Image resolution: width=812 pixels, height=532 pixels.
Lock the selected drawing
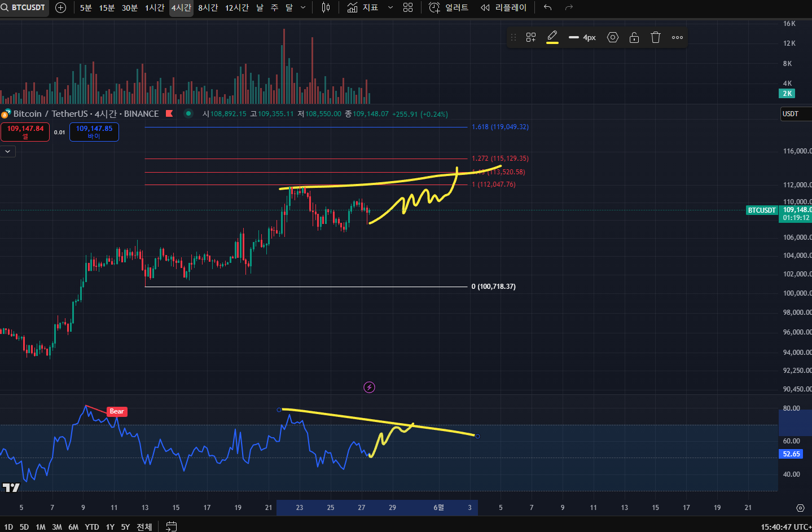(x=634, y=37)
